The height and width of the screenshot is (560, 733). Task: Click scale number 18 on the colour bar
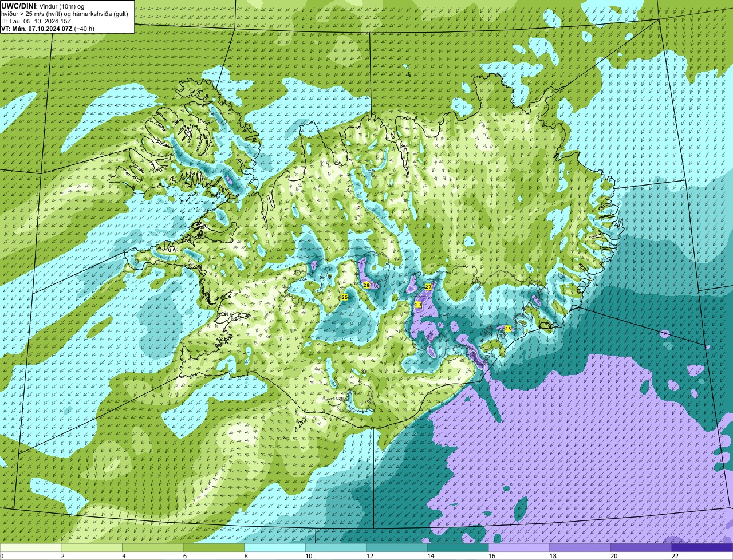553,556
